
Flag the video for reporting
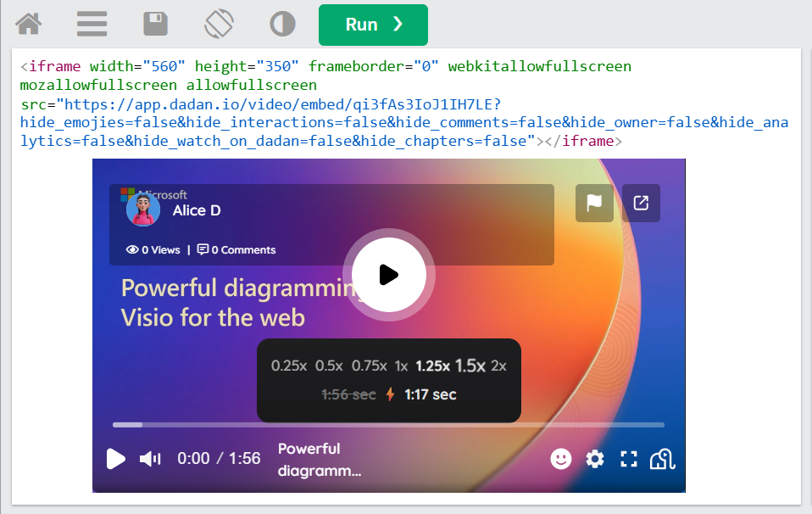(594, 204)
